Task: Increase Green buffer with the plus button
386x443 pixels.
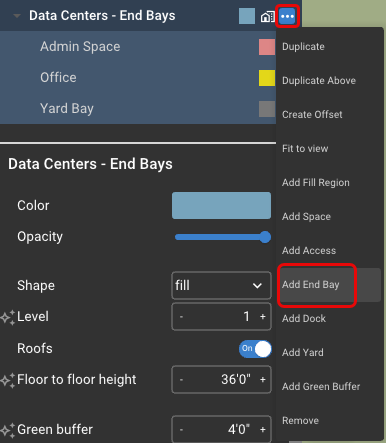Action: [263, 429]
